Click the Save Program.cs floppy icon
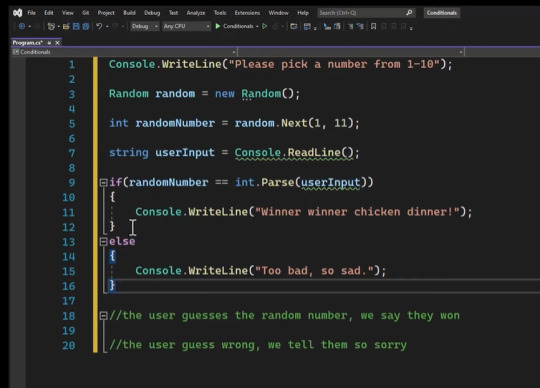This screenshot has height=388, width=540. pos(76,26)
